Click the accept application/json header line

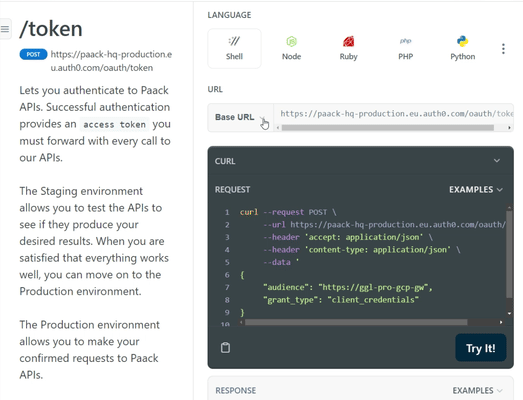pos(348,237)
